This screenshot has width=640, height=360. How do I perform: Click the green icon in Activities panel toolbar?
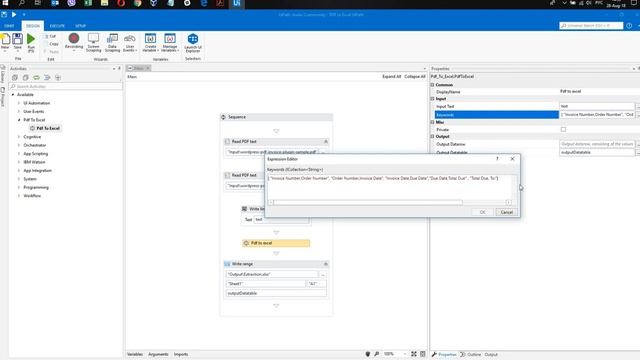coord(36,78)
